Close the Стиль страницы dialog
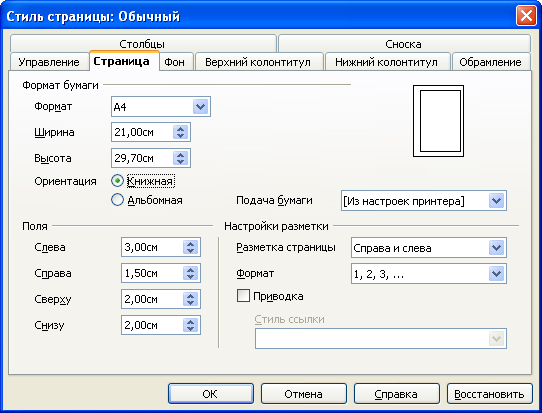This screenshot has width=542, height=413. coord(526,16)
